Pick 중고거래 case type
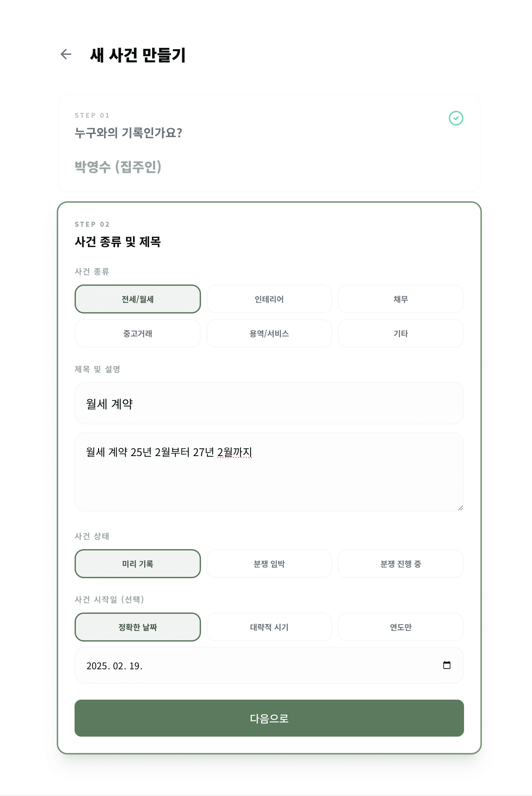532x796 pixels. pos(137,334)
